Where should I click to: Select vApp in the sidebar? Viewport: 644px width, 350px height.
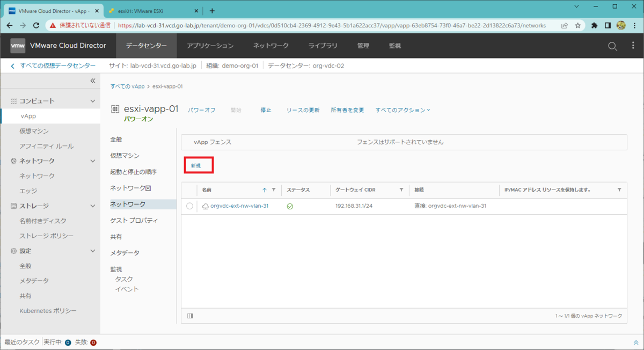pyautogui.click(x=28, y=116)
